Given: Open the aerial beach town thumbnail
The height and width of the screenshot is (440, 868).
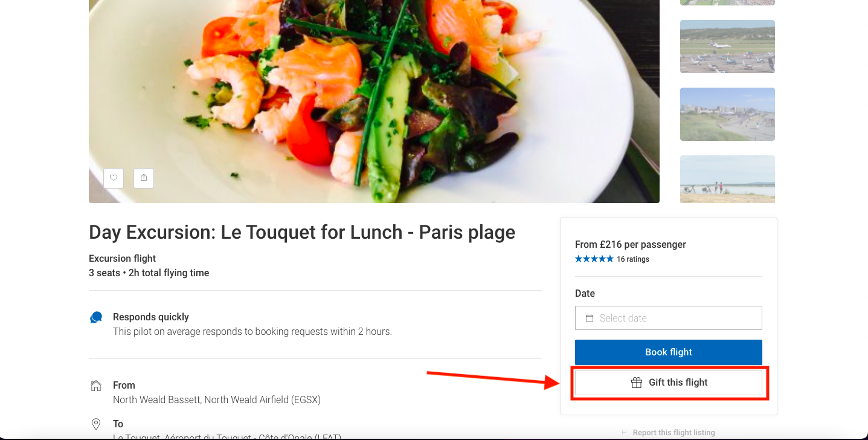Looking at the screenshot, I should (x=727, y=114).
